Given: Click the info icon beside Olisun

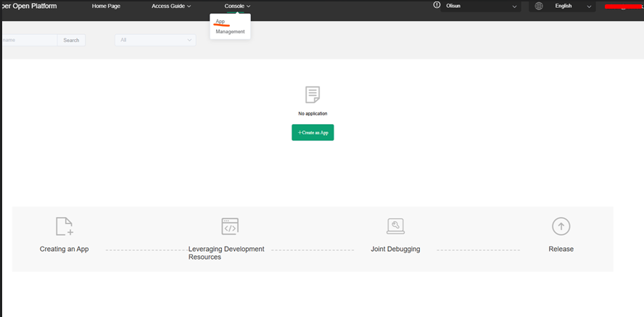Looking at the screenshot, I should tap(437, 5).
